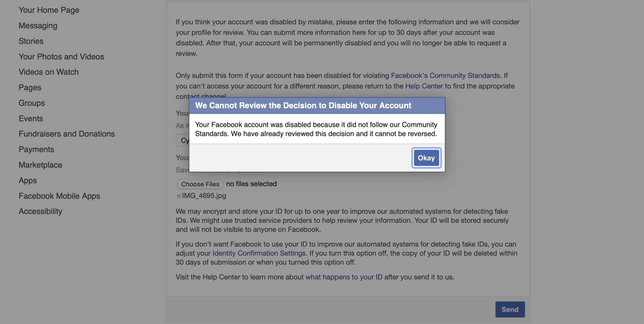Open Videos on Watch topic

pos(49,72)
